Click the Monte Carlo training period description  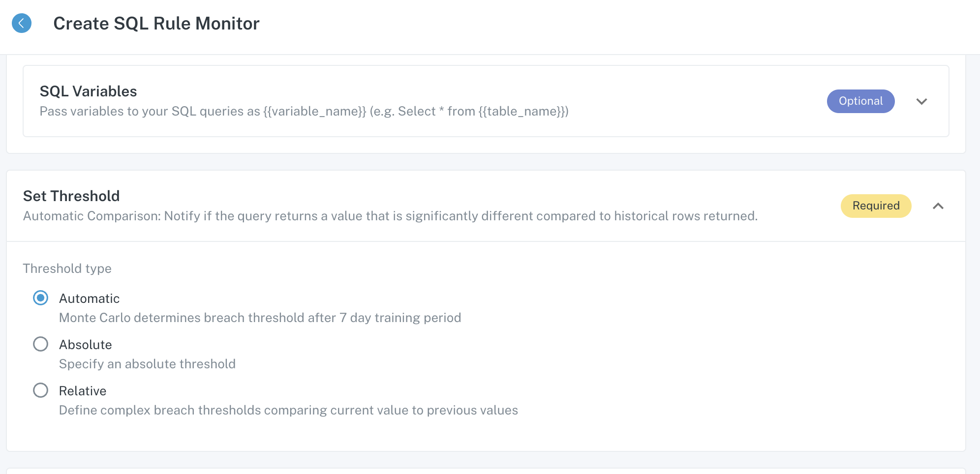point(260,318)
